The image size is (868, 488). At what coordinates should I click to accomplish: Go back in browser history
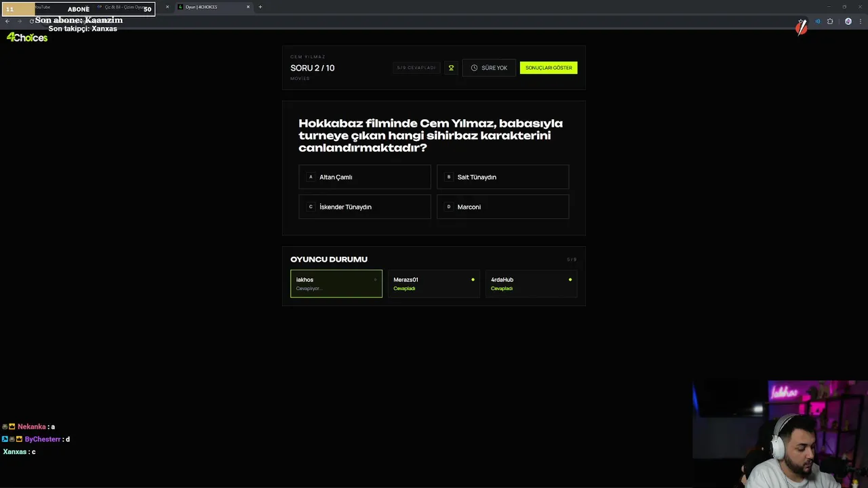(7, 21)
